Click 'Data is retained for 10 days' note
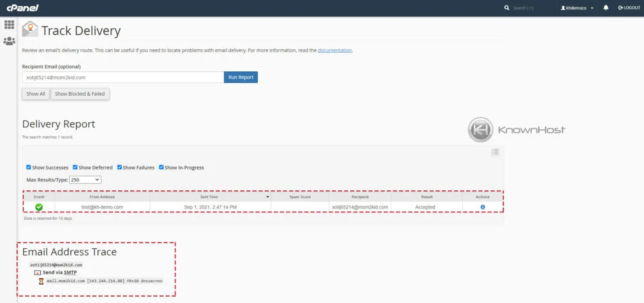This screenshot has height=303, width=644. (x=48, y=219)
